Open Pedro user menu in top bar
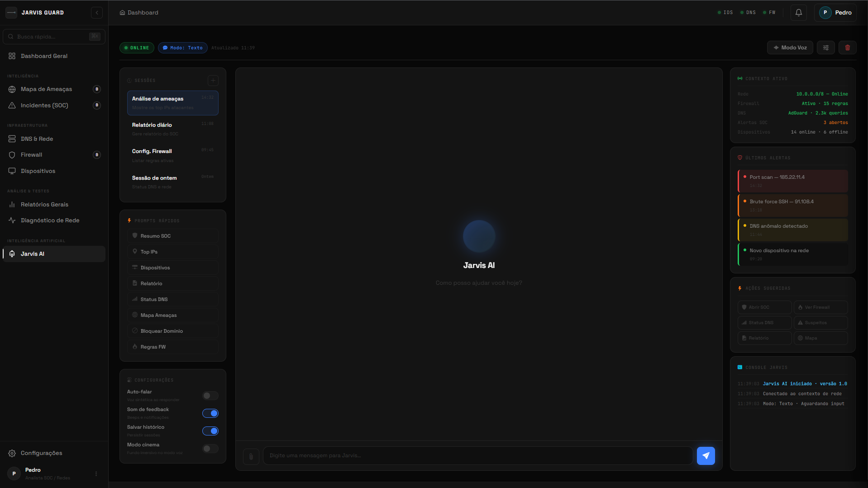Image resolution: width=868 pixels, height=488 pixels. 835,13
